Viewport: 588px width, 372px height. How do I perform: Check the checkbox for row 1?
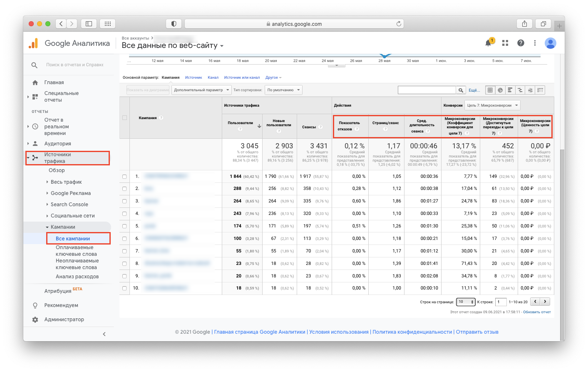click(x=124, y=177)
